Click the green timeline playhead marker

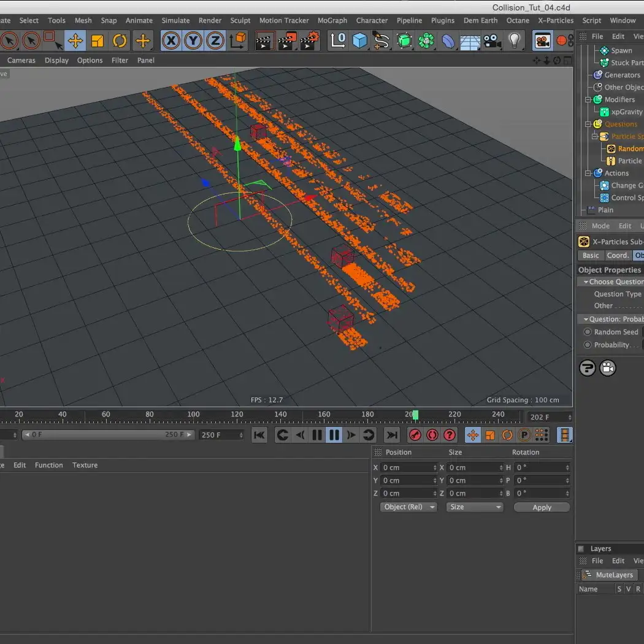click(415, 415)
